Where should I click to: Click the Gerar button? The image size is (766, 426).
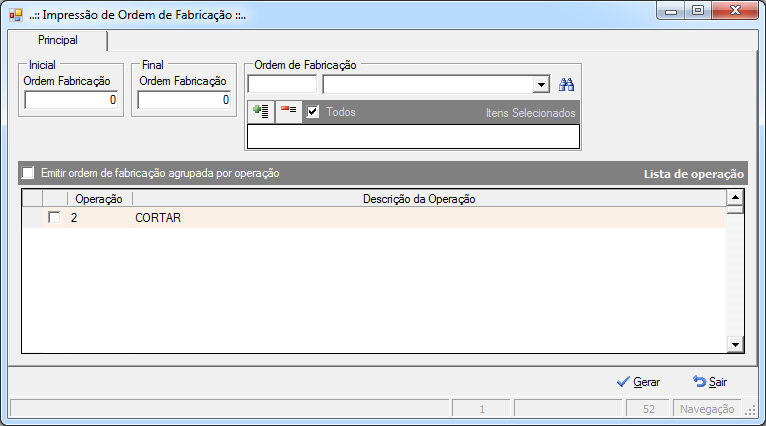tap(638, 382)
